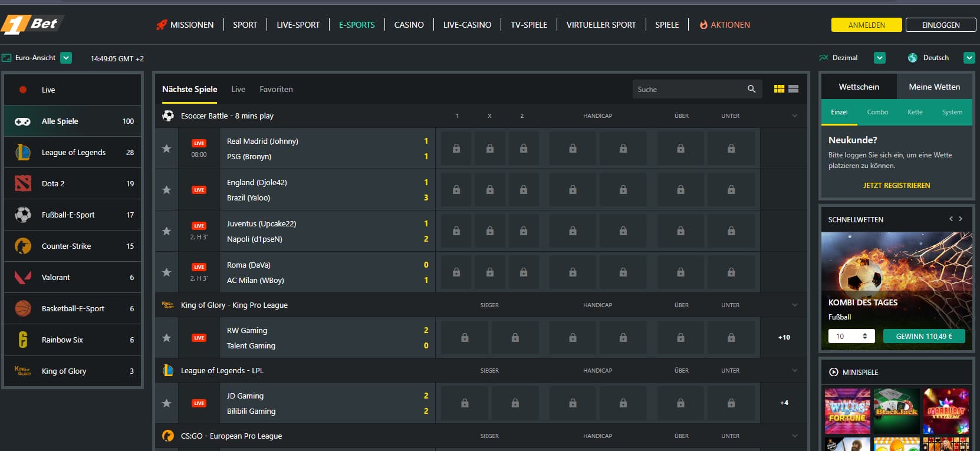Switch to the Nächste Spiele tab
Viewport: 980px width, 451px height.
189,89
